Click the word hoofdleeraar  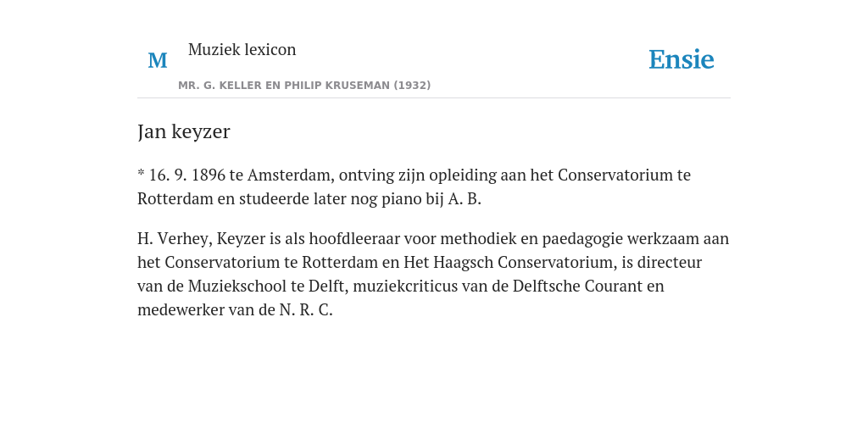[x=354, y=238]
